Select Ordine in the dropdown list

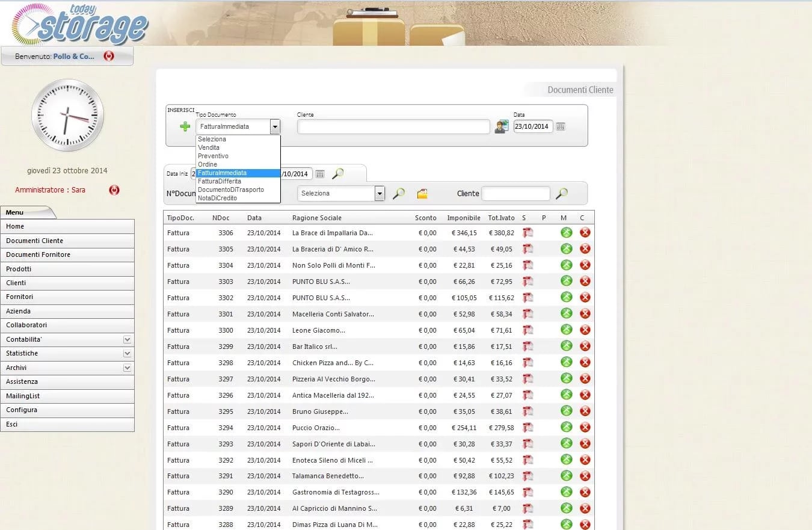click(238, 164)
